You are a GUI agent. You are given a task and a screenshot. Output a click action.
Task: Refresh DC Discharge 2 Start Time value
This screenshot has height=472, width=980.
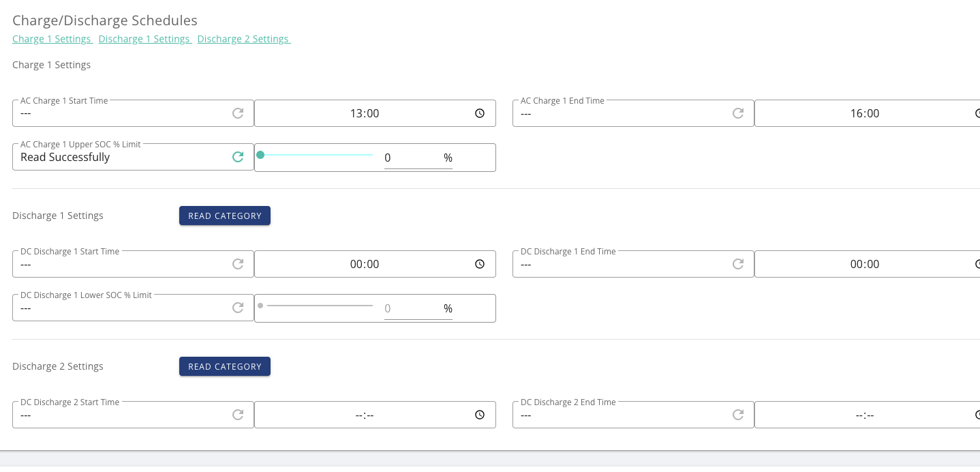click(238, 415)
